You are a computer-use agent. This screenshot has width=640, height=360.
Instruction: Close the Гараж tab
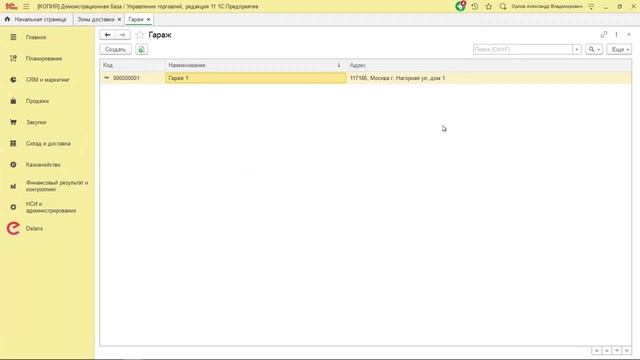coord(149,19)
